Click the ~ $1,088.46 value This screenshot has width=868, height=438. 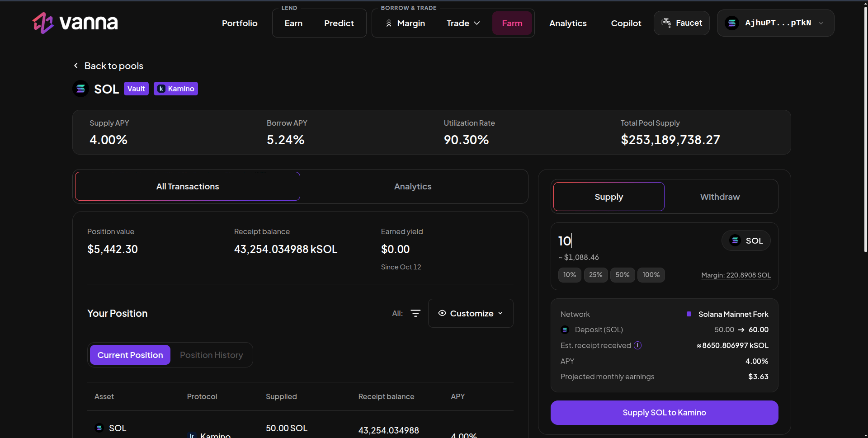point(579,257)
